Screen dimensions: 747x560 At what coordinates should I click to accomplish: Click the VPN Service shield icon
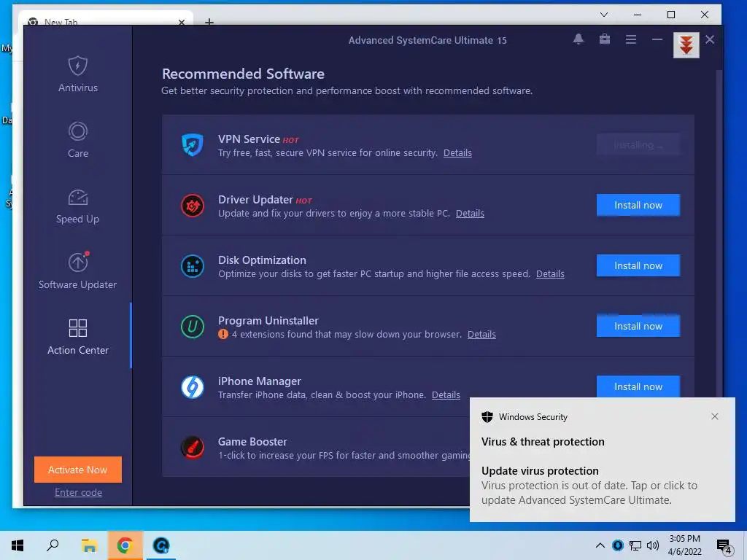[x=193, y=145]
